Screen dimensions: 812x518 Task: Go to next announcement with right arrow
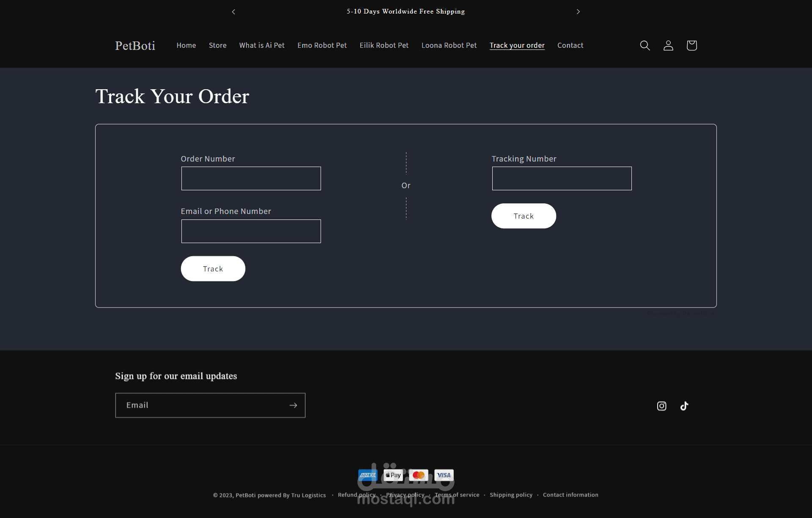(x=578, y=11)
